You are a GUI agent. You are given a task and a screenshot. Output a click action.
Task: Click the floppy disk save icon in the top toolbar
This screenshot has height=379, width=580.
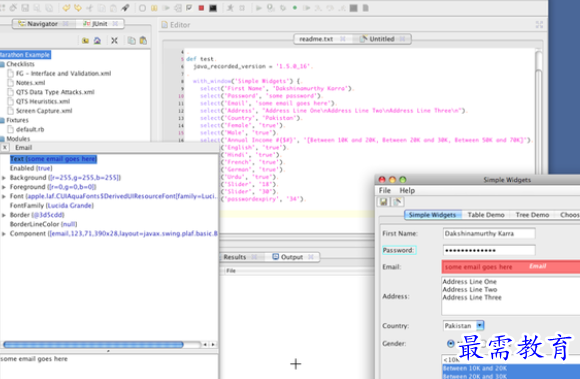(x=25, y=8)
